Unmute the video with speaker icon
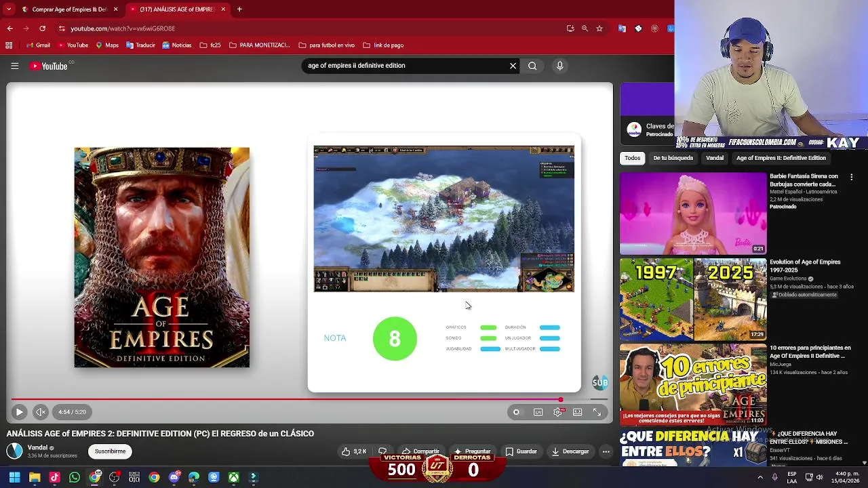 [x=41, y=412]
